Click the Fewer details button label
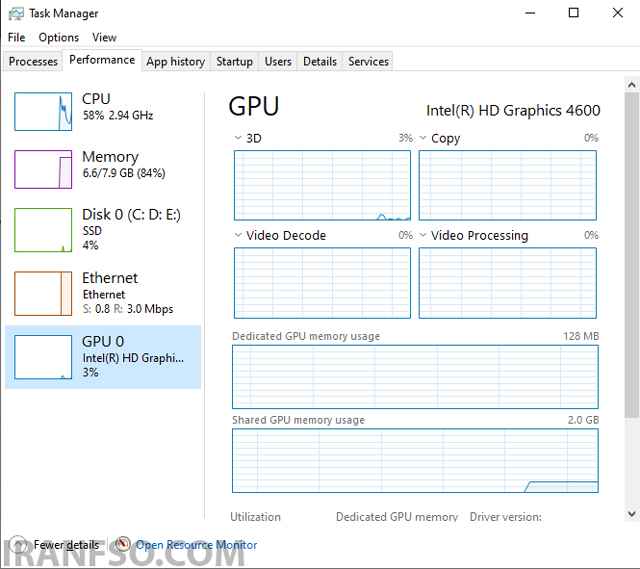The width and height of the screenshot is (640, 569). 66,545
